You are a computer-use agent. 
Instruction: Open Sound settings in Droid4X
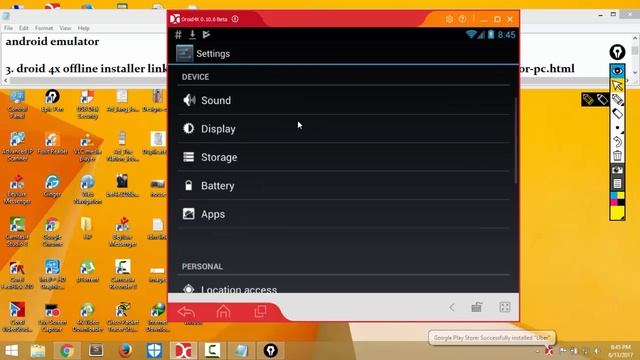coord(344,100)
